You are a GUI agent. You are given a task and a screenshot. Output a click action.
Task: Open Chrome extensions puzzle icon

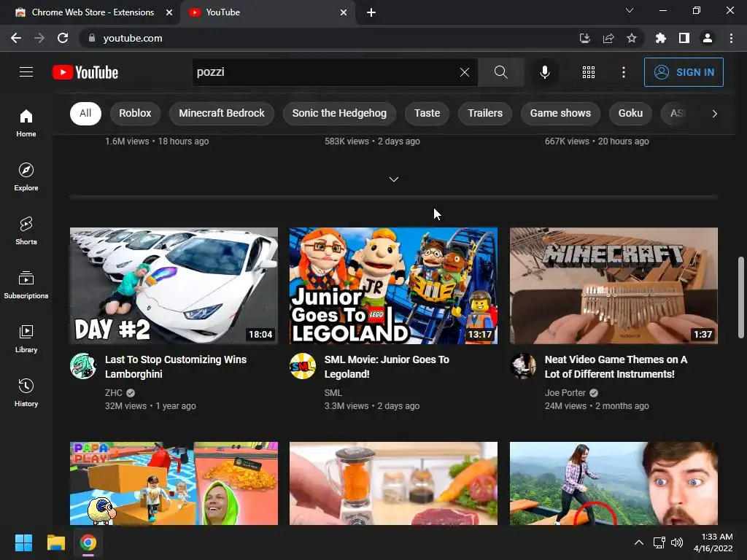click(661, 38)
